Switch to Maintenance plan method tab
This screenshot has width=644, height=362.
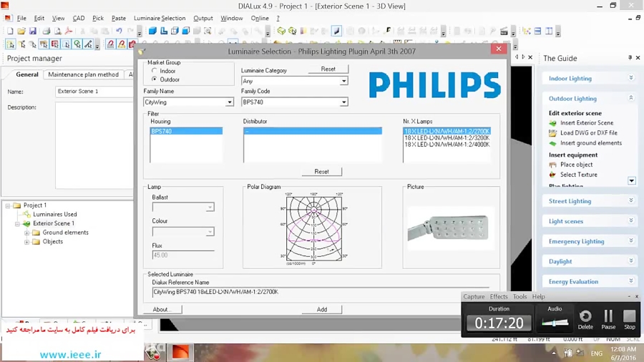point(84,74)
